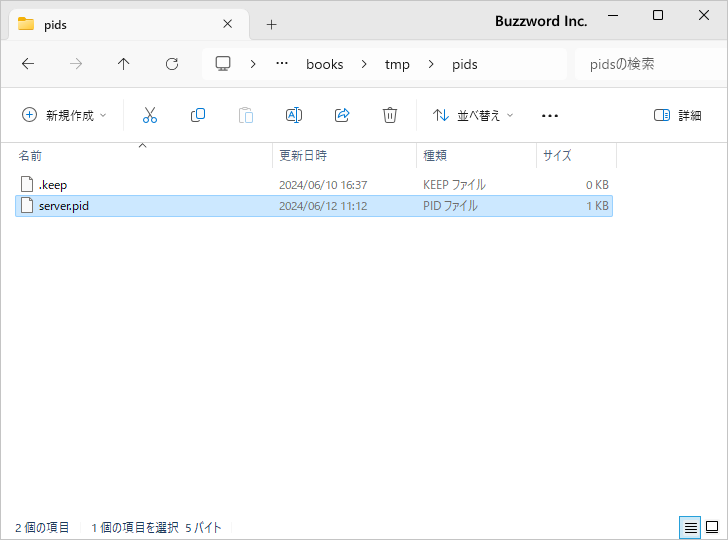Click the .keep file icon
This screenshot has height=540, width=728.
(x=27, y=184)
